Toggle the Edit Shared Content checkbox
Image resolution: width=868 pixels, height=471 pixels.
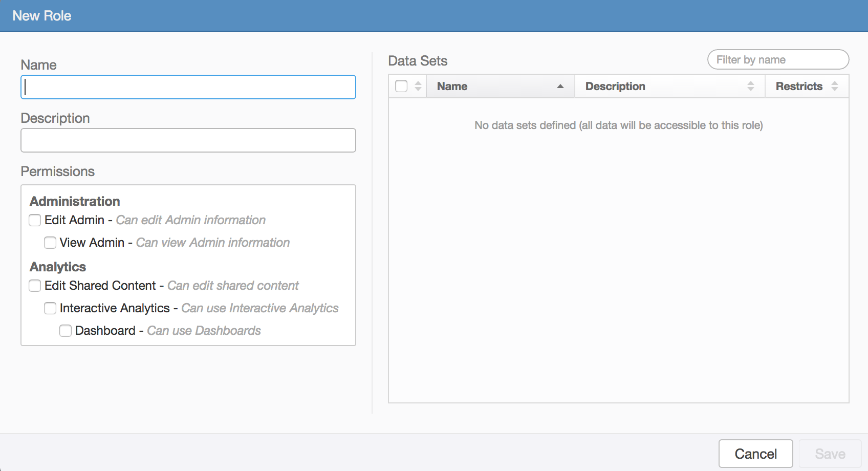click(35, 286)
